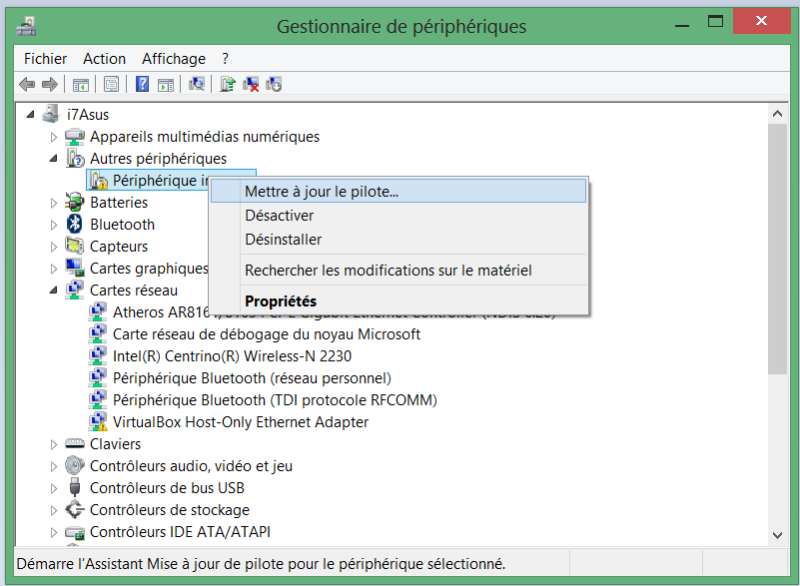Open the Affichage menu

[173, 58]
